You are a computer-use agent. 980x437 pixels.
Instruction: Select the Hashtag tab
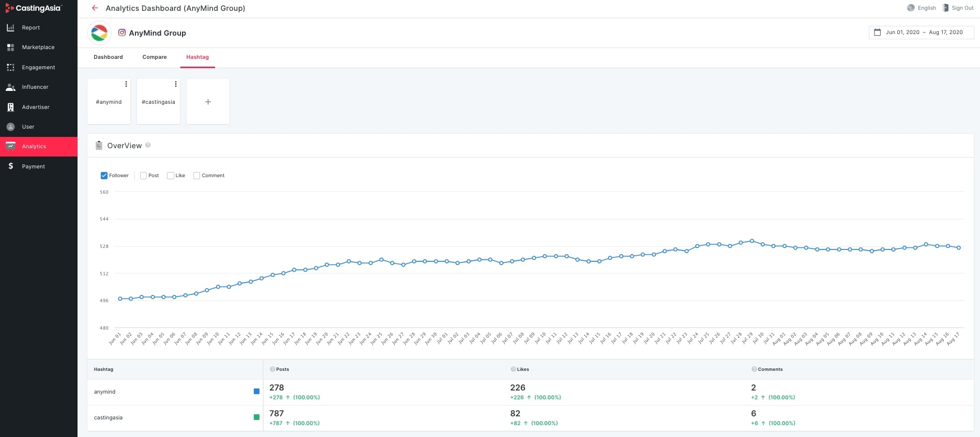point(197,57)
